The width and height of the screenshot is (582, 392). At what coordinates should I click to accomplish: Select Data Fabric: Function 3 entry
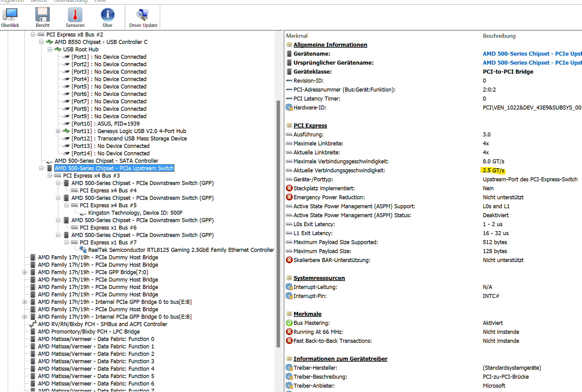point(96,361)
